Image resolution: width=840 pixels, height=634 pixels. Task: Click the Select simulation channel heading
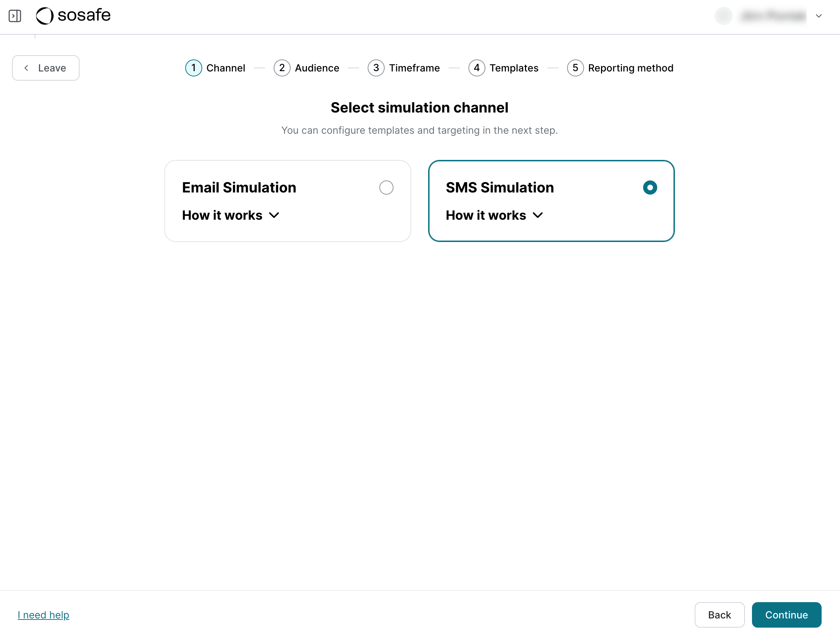419,108
